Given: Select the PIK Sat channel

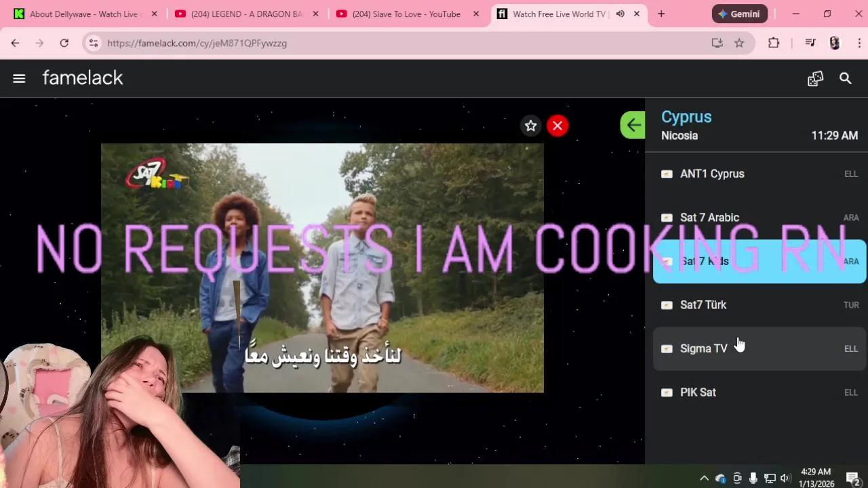Looking at the screenshot, I should click(x=759, y=392).
